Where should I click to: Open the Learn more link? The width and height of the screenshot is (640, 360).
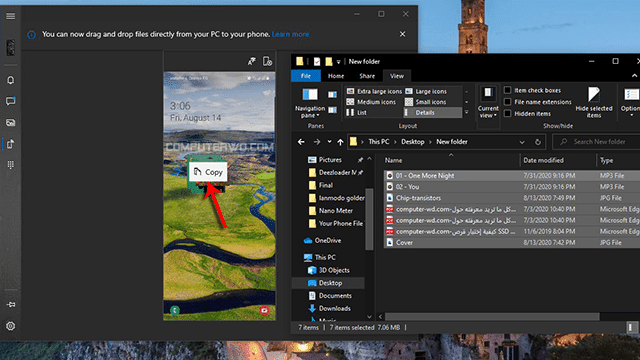click(290, 34)
